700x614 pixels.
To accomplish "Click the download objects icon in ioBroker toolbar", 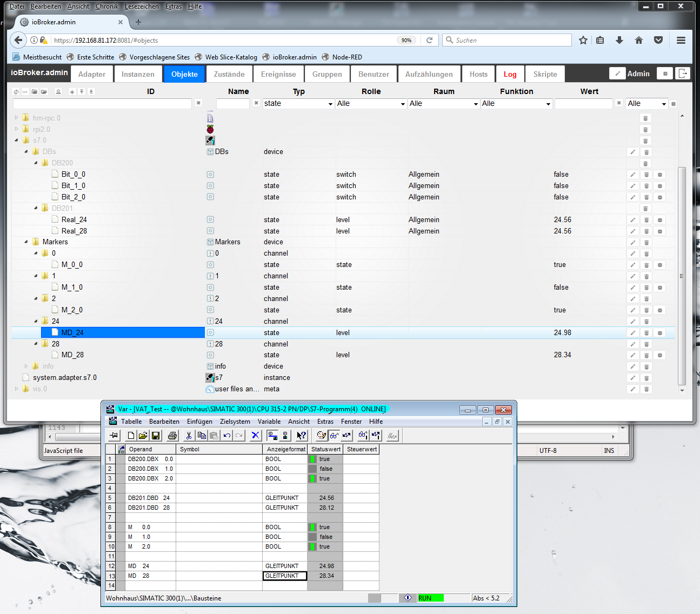I will pyautogui.click(x=91, y=92).
